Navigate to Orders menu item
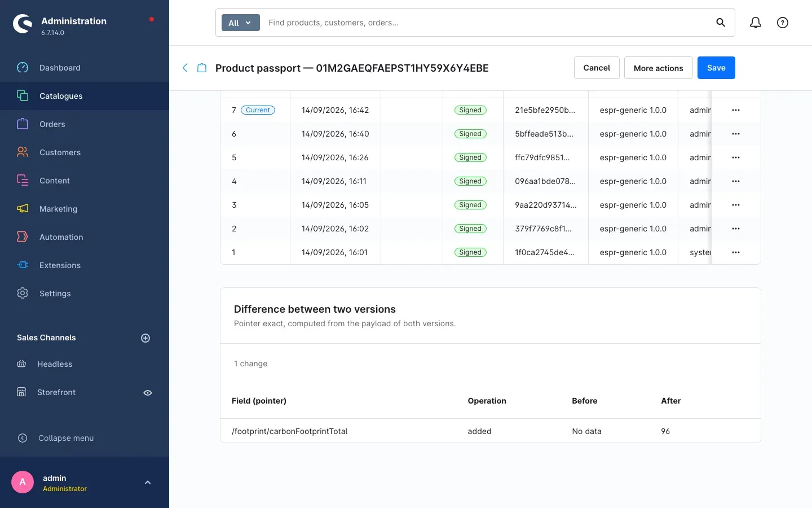The height and width of the screenshot is (508, 812). [x=85, y=124]
